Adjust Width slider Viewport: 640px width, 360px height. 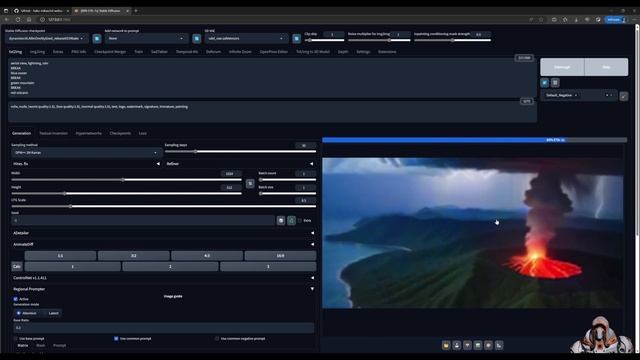[127, 180]
